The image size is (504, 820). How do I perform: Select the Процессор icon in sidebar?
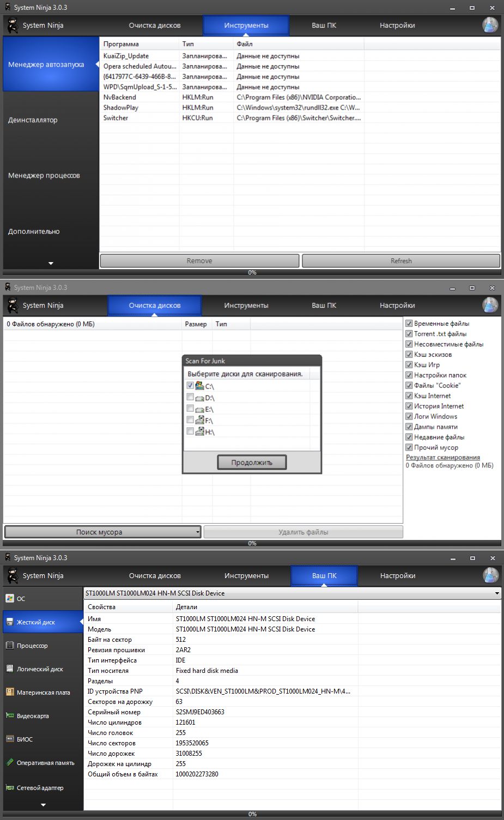[10, 646]
